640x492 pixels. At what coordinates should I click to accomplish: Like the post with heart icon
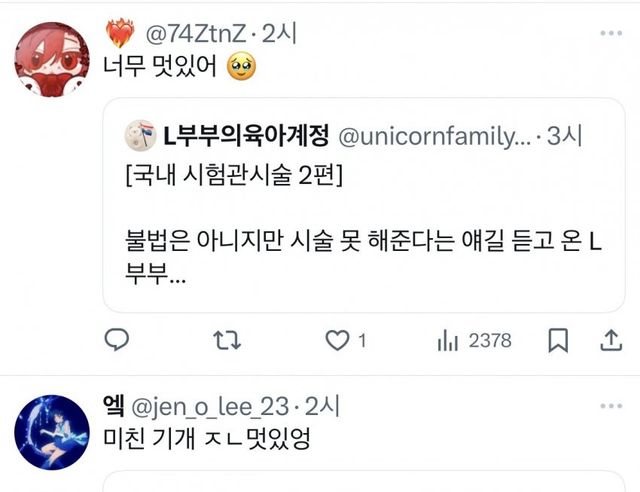coord(337,341)
